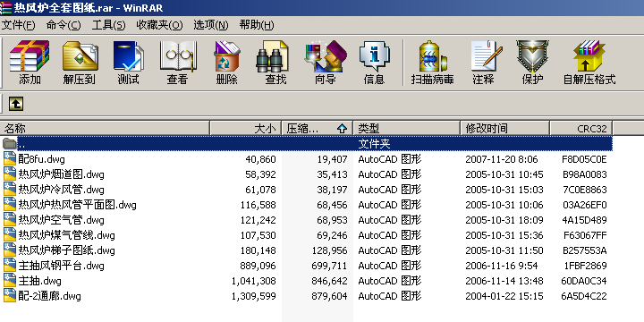Click the file icon of 主抽.dwg
Screen dimensions: 644x322
10,280
